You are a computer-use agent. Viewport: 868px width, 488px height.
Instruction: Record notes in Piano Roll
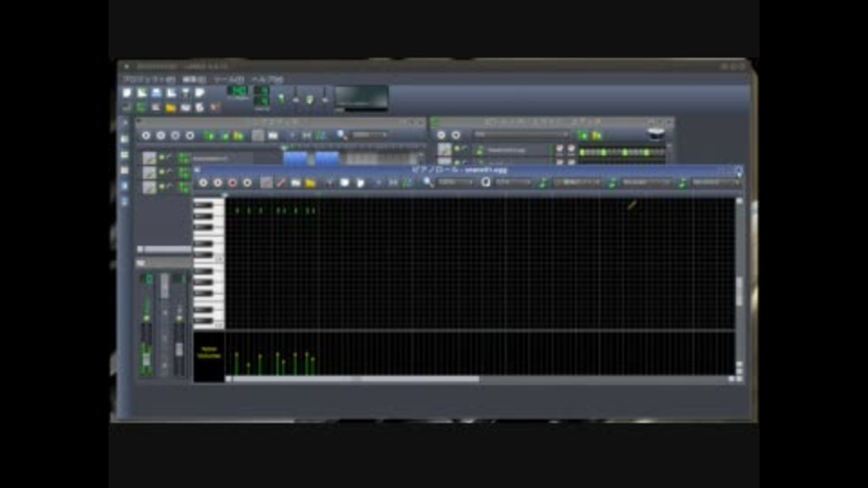(x=218, y=182)
